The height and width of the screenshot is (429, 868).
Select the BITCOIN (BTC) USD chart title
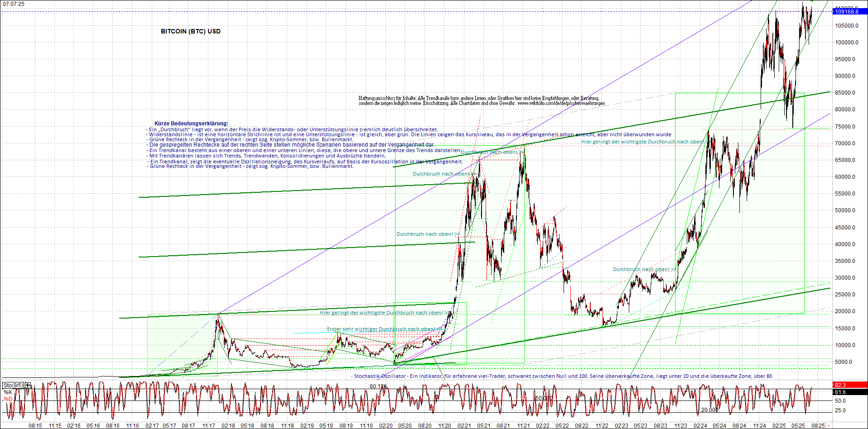pos(190,31)
